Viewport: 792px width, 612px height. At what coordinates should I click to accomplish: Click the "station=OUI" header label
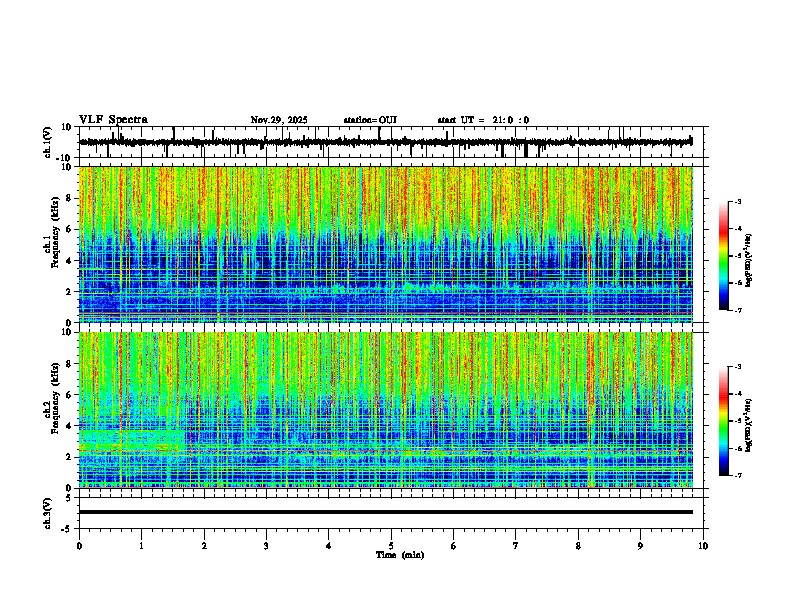point(370,120)
